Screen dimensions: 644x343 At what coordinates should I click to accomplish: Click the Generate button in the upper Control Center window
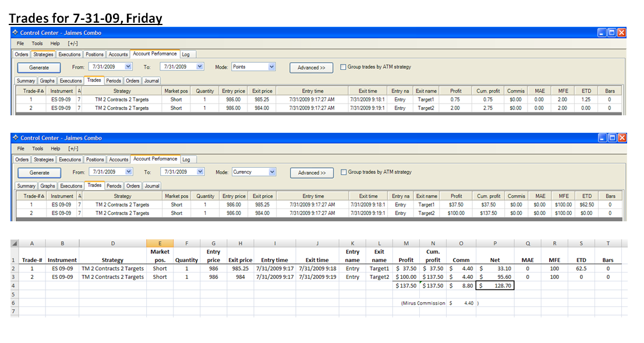39,68
